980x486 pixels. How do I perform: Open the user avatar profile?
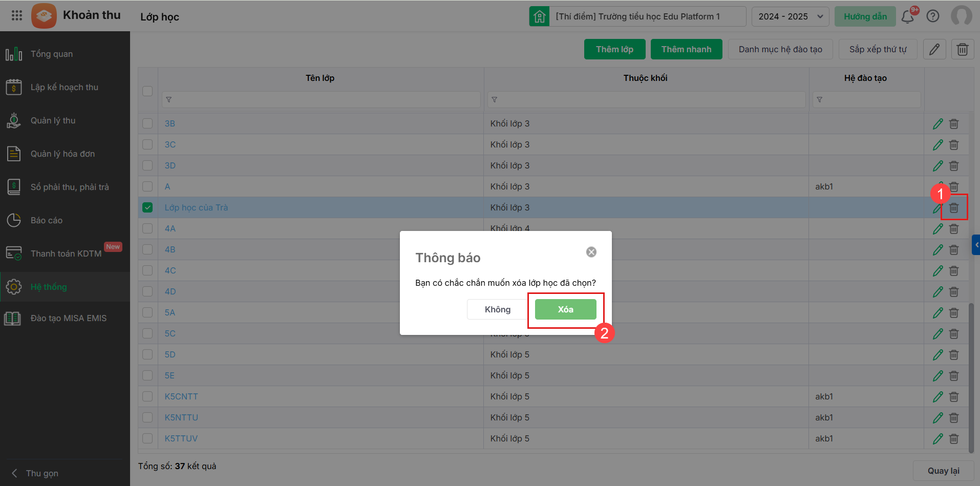961,15
